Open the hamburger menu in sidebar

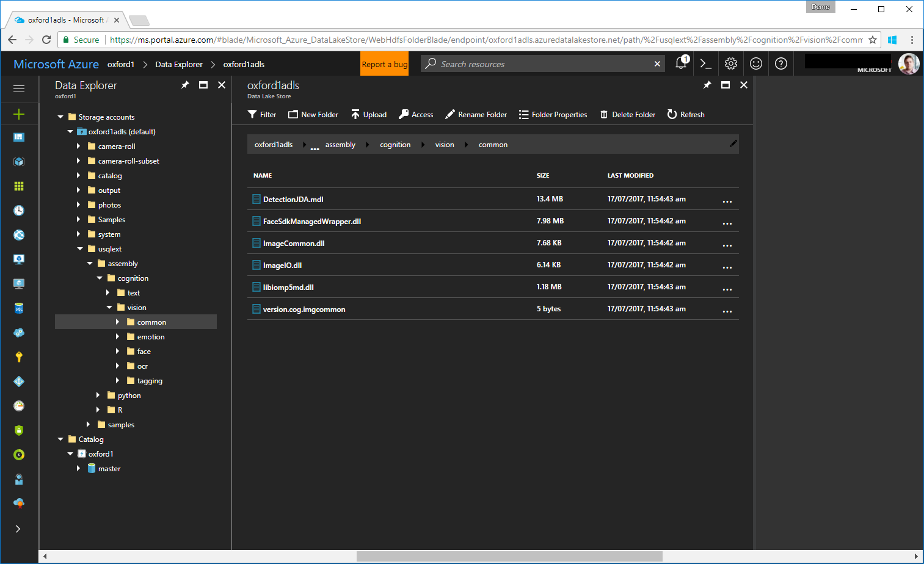click(x=19, y=89)
